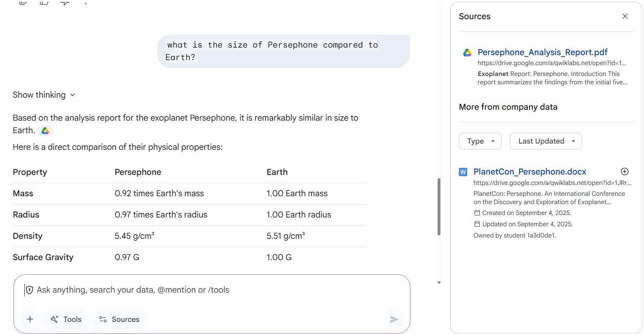
Task: Give the response a thumbs up
Action: pyautogui.click(x=23, y=2)
